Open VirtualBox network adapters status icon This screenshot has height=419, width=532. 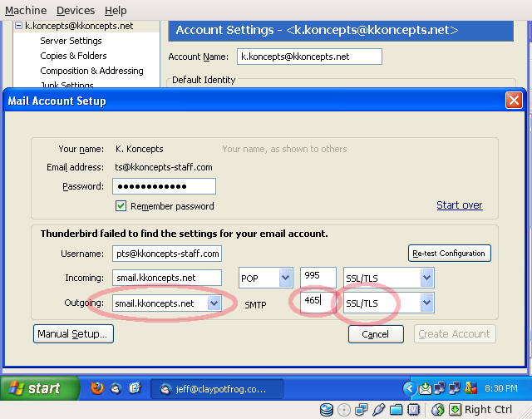click(x=361, y=410)
